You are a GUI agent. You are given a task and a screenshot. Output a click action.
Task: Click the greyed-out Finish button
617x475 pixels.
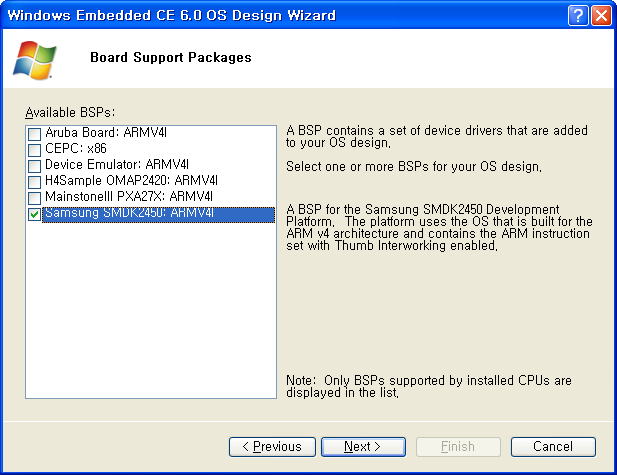tap(458, 447)
